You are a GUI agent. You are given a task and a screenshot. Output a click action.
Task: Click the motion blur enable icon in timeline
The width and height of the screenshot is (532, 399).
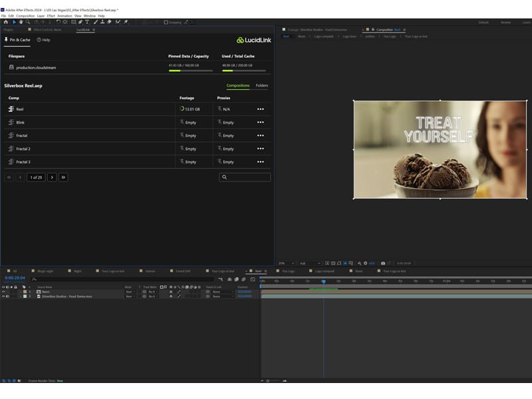(243, 279)
